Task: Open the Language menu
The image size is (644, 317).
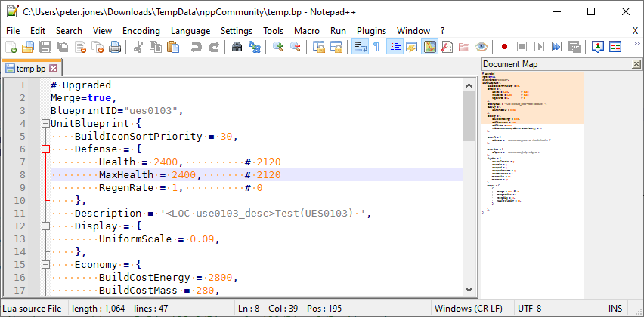Action: click(x=190, y=31)
